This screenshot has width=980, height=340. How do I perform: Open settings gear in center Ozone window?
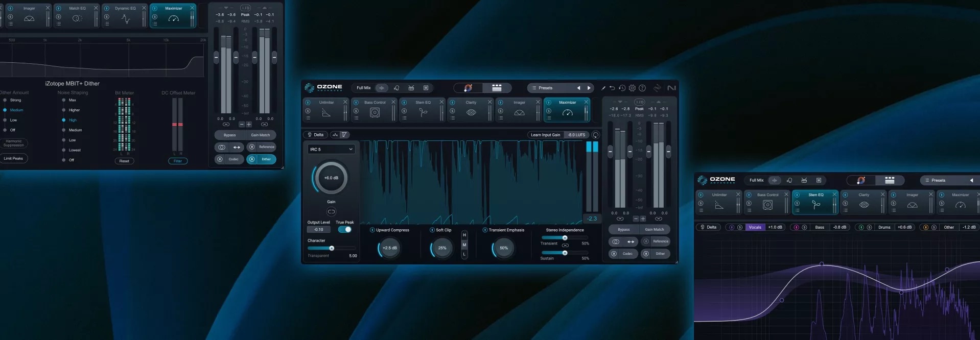tap(632, 88)
